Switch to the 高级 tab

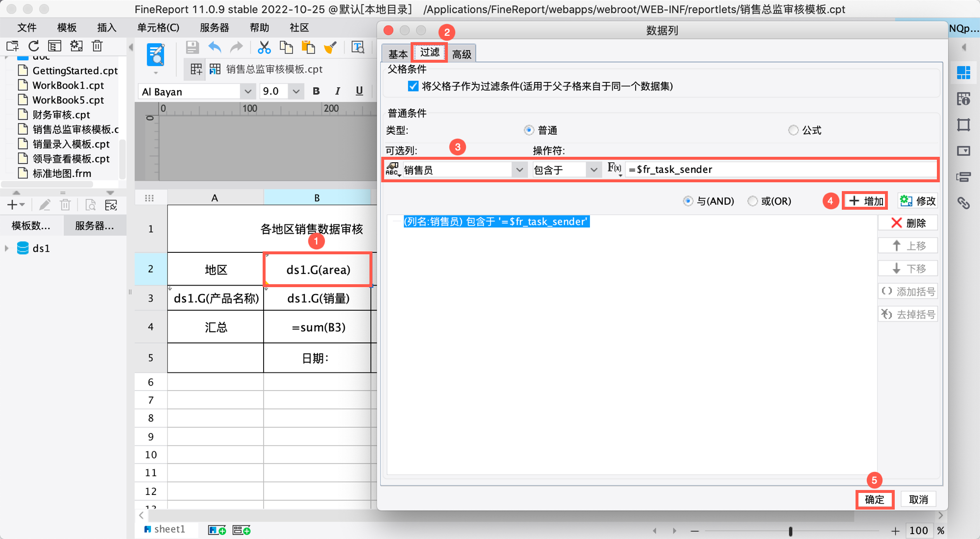point(462,54)
